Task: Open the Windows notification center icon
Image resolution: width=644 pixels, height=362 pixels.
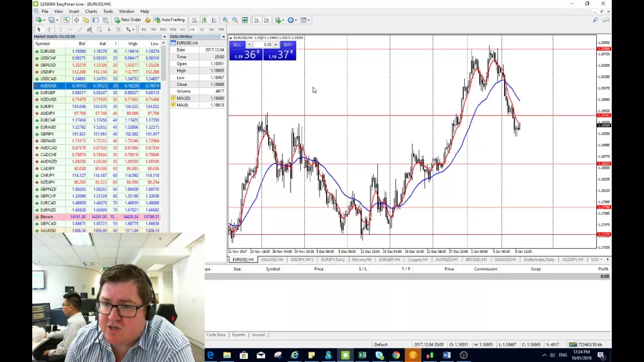Action: (601, 355)
